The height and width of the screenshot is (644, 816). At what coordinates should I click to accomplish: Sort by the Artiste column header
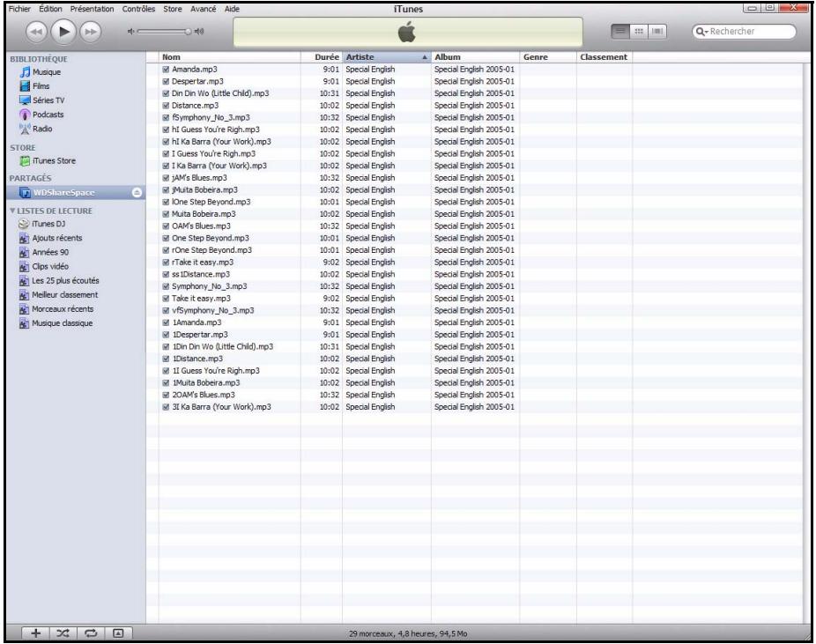click(x=387, y=57)
